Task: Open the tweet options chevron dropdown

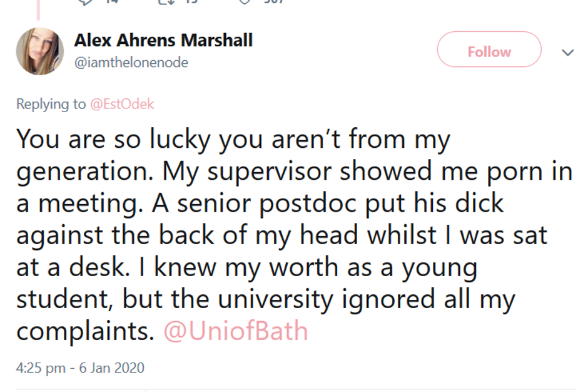Action: click(568, 53)
